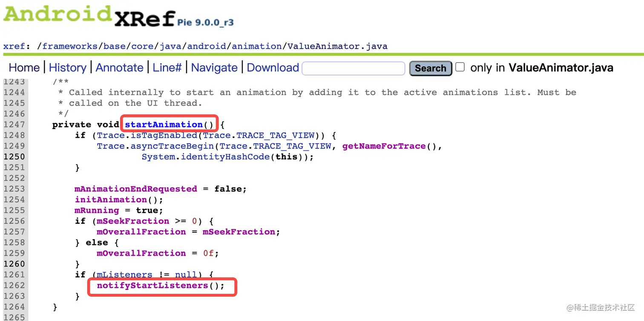Click mSeekFraction in the if condition
The width and height of the screenshot is (644, 321).
(133, 221)
